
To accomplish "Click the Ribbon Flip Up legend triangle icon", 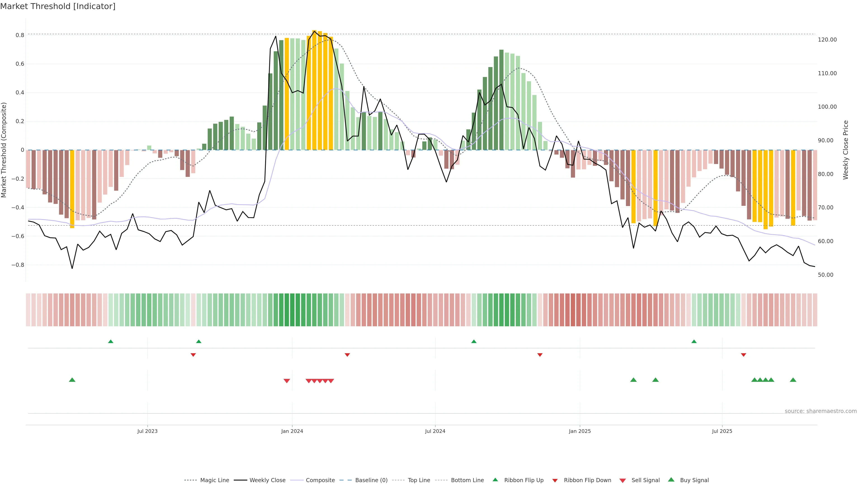I will pos(495,480).
